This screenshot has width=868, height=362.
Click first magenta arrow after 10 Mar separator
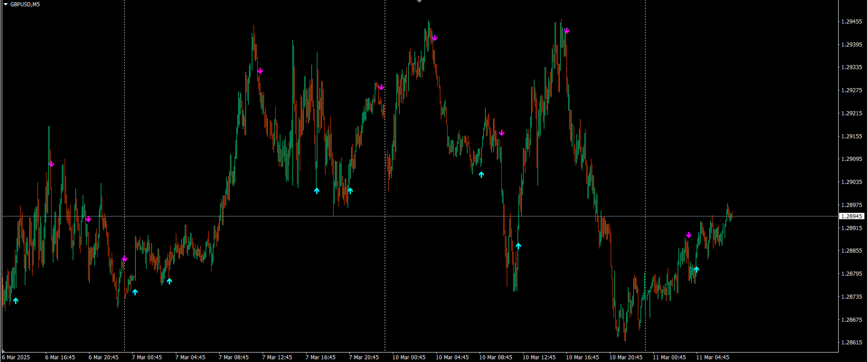click(x=434, y=38)
